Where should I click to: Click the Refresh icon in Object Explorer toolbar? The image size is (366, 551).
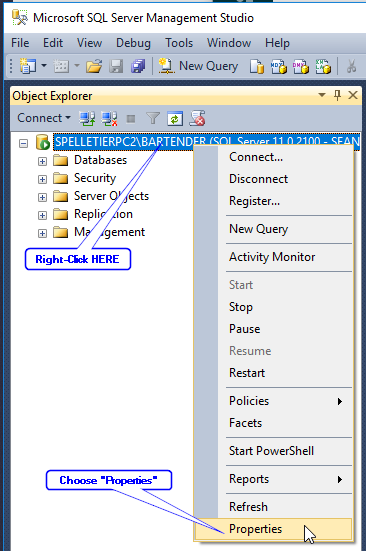(175, 118)
